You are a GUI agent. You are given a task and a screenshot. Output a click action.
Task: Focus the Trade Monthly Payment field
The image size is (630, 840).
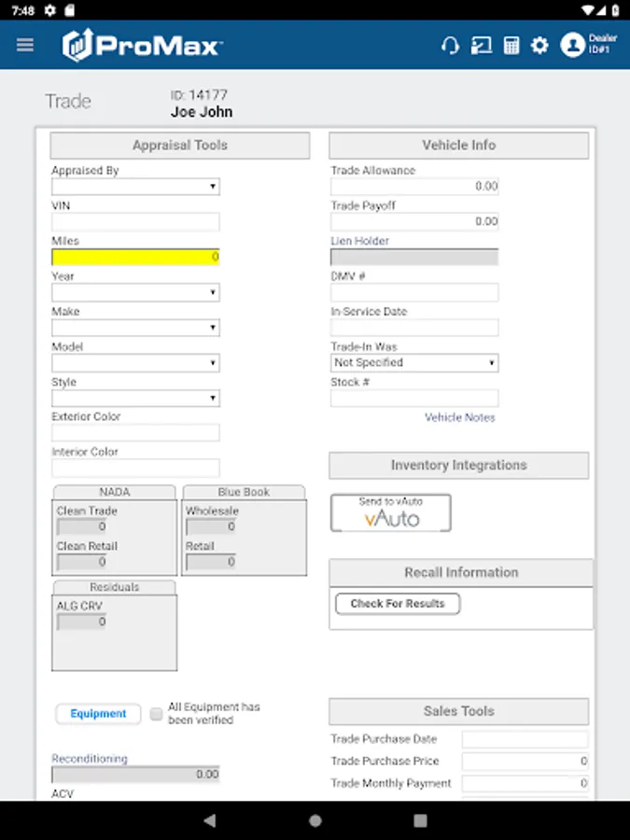(x=525, y=784)
